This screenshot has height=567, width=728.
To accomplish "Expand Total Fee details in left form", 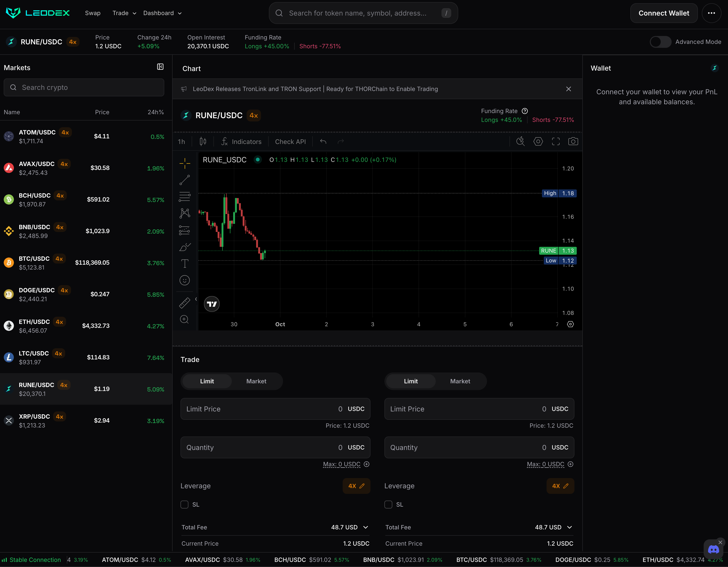I will pos(366,527).
